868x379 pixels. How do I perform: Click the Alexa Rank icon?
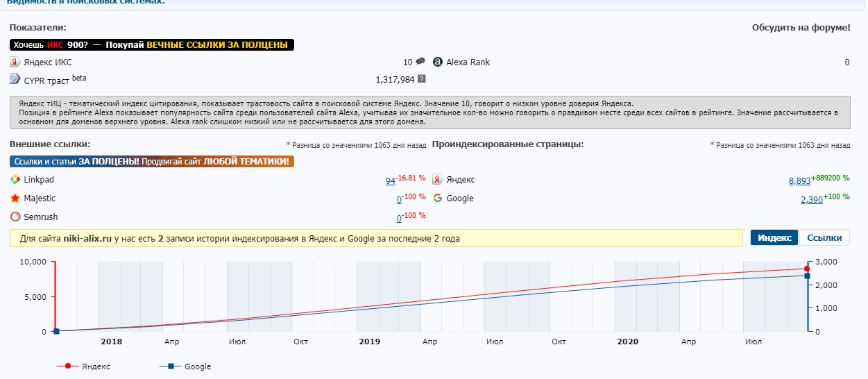coord(437,62)
